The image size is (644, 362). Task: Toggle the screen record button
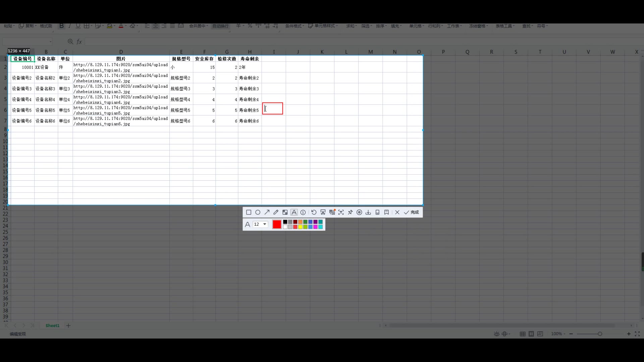[x=359, y=212]
